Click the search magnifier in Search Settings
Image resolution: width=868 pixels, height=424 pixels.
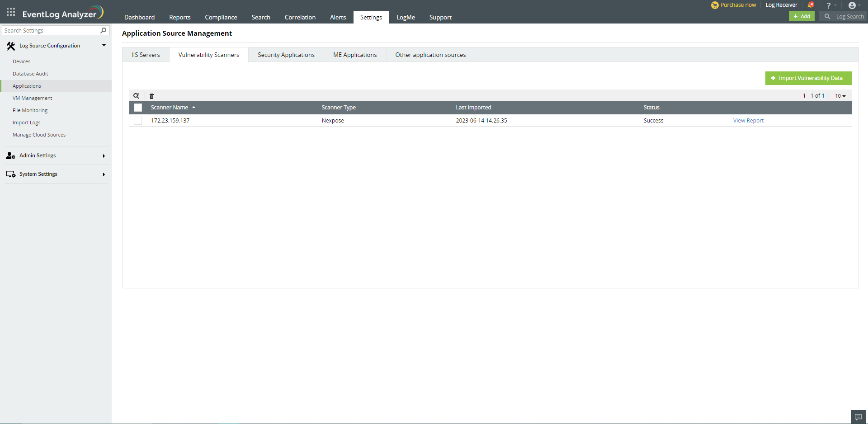[103, 30]
